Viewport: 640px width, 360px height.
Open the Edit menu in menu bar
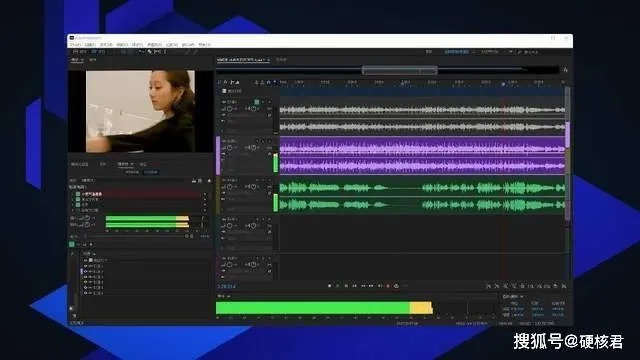[90, 44]
